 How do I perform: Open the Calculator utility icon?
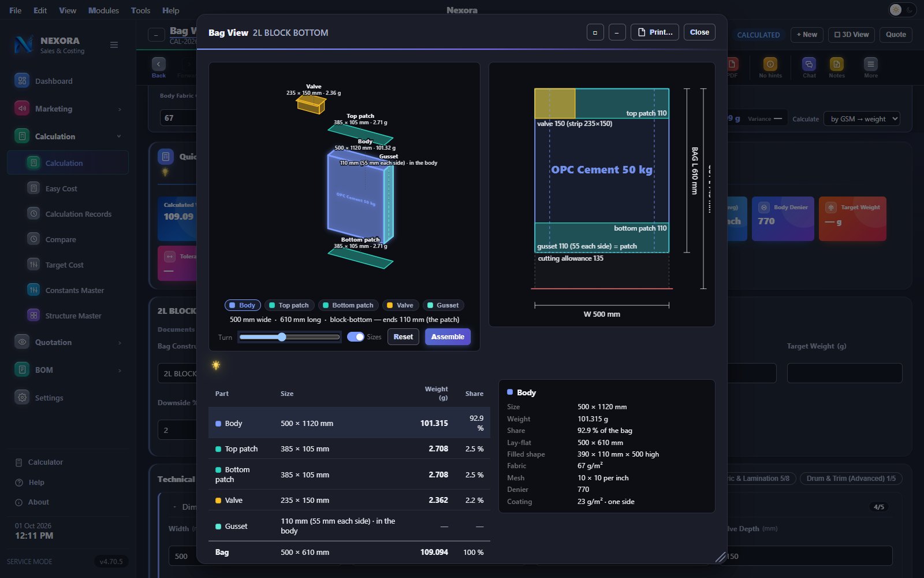pos(18,462)
